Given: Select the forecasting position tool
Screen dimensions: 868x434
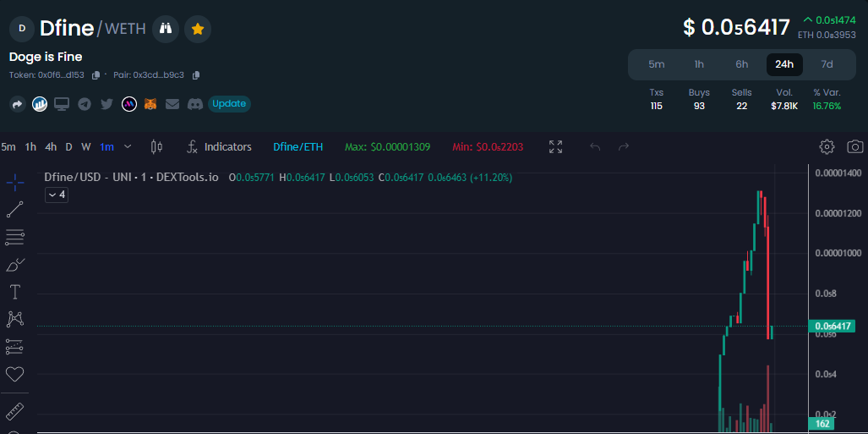Looking at the screenshot, I should pos(15,347).
